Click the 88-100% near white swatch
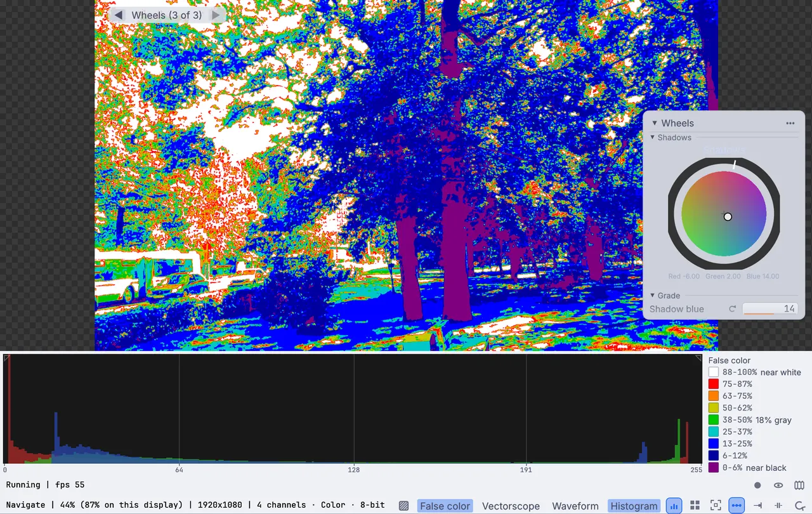Viewport: 812px width, 514px height. click(x=714, y=372)
